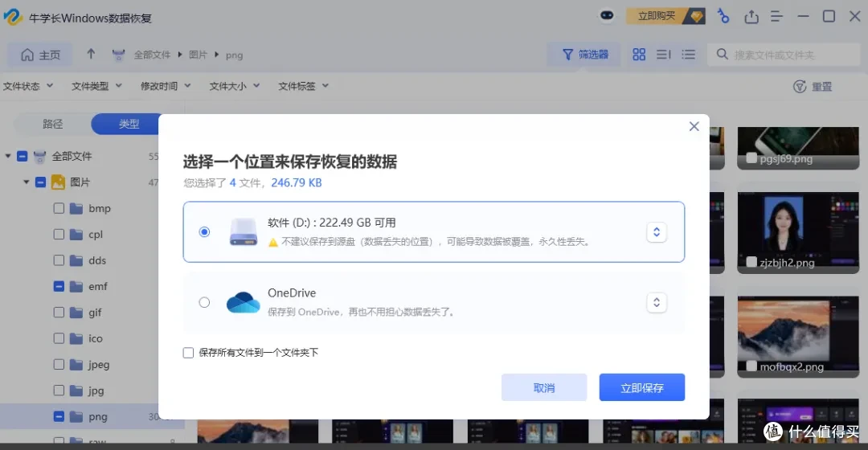Open the jpeg folder label in tree
The height and width of the screenshot is (450, 868).
[x=99, y=365]
